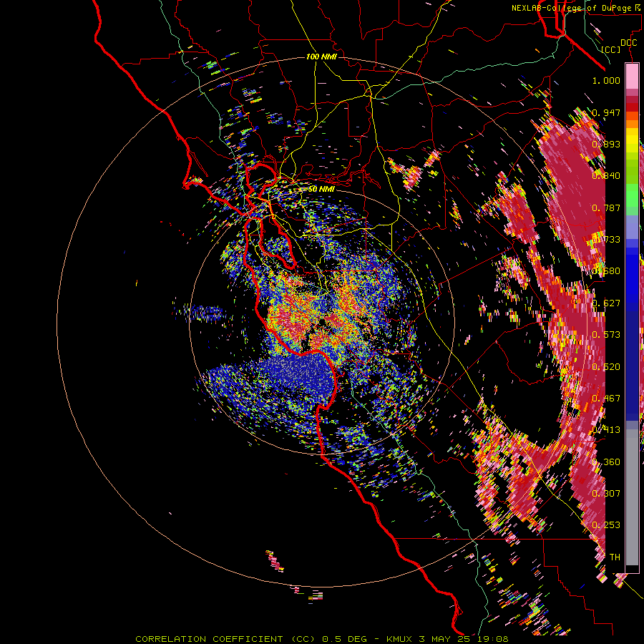
Task: Click the Correlation Coefficient caption at bottom
Action: coord(322,639)
